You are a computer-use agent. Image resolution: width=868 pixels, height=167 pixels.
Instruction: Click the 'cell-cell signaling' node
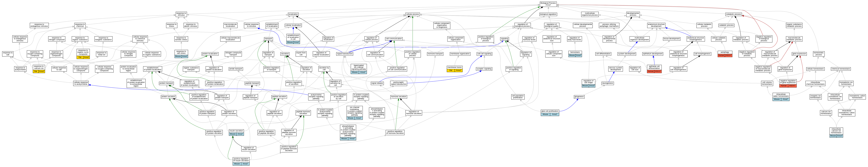pos(484,54)
